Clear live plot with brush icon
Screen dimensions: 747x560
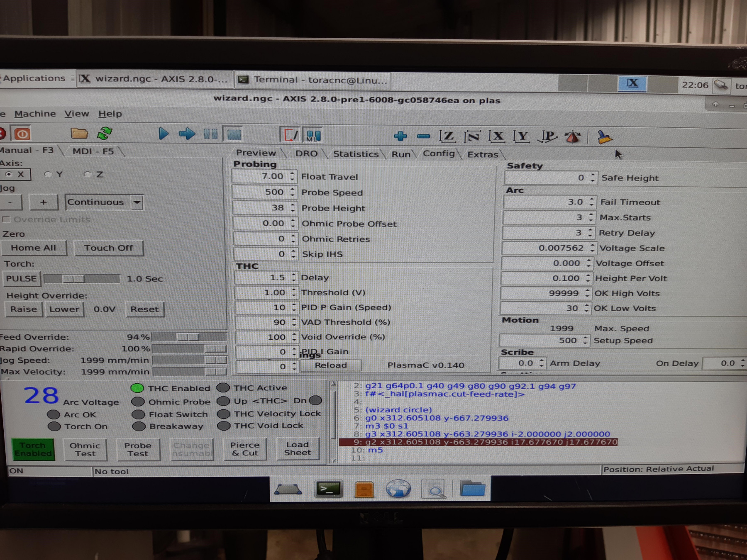click(604, 137)
